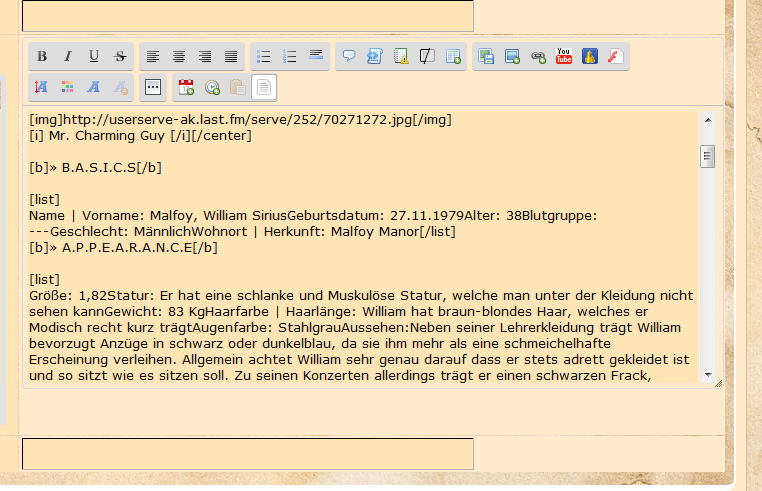Click the input field above the toolbar
The width and height of the screenshot is (762, 491).
(248, 16)
